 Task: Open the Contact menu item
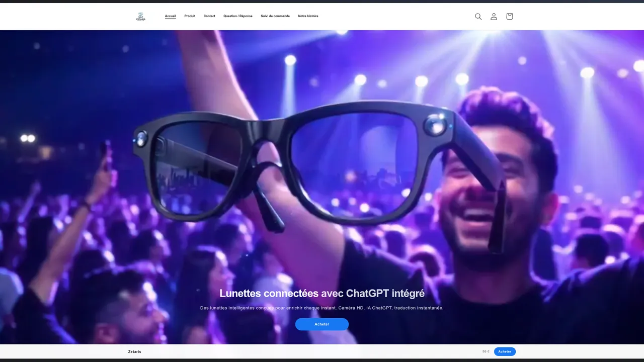click(209, 16)
